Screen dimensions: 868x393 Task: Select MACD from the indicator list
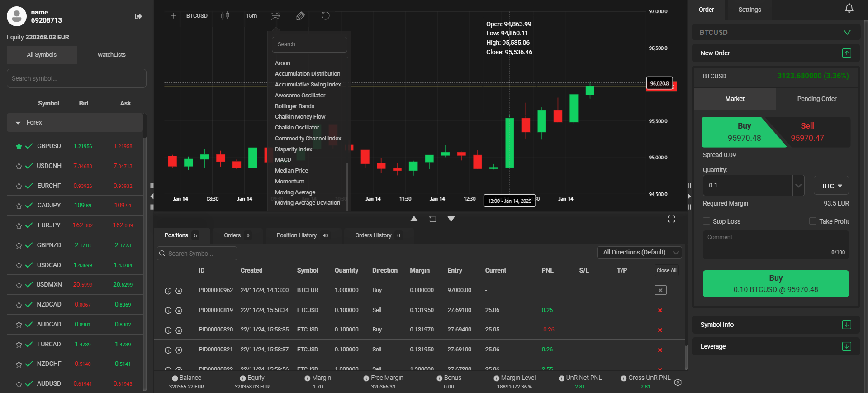pos(283,160)
